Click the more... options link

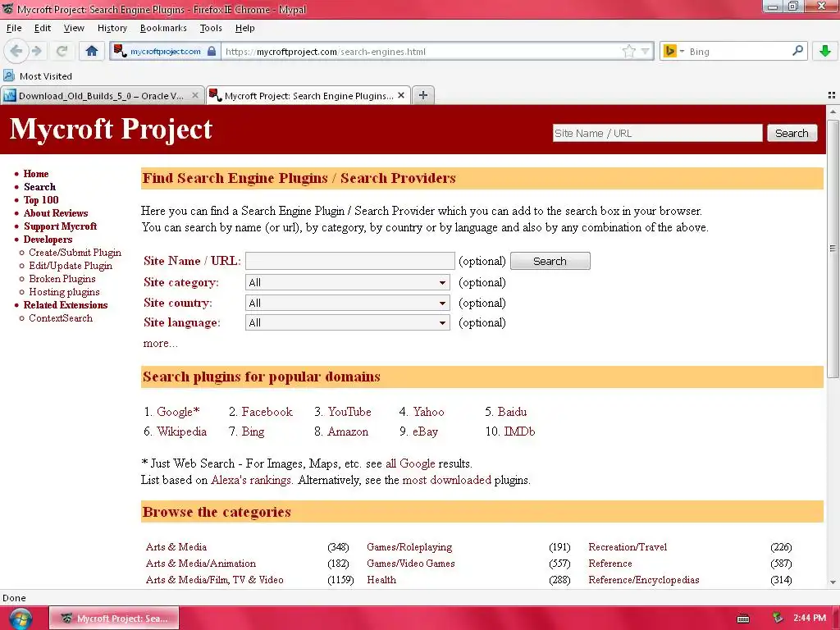click(160, 344)
